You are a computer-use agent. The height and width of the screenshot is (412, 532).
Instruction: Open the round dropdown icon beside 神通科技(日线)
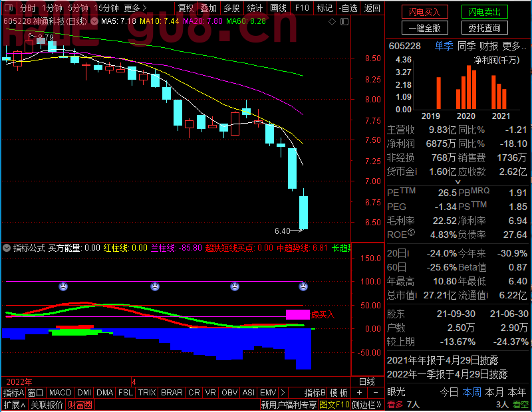click(x=94, y=21)
